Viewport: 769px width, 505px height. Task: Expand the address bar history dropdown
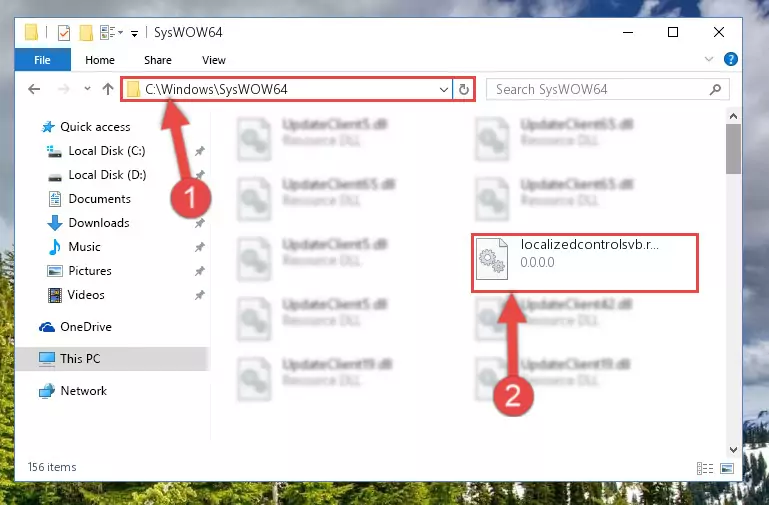443,90
